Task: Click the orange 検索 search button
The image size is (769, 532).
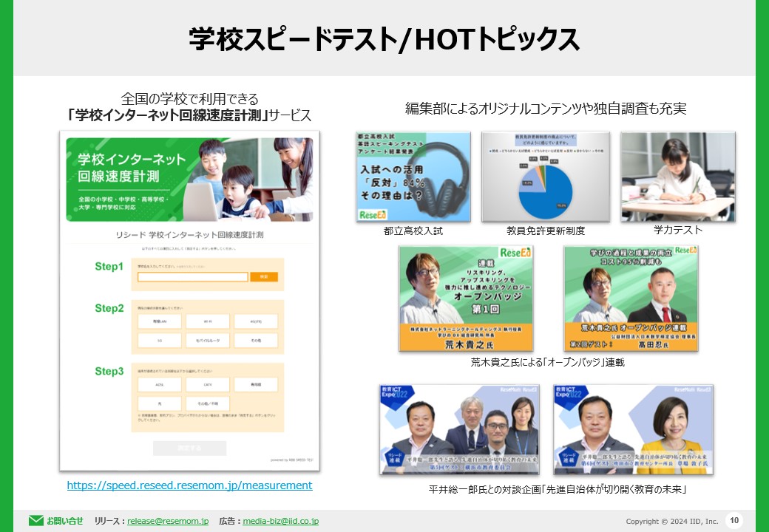Action: (265, 276)
